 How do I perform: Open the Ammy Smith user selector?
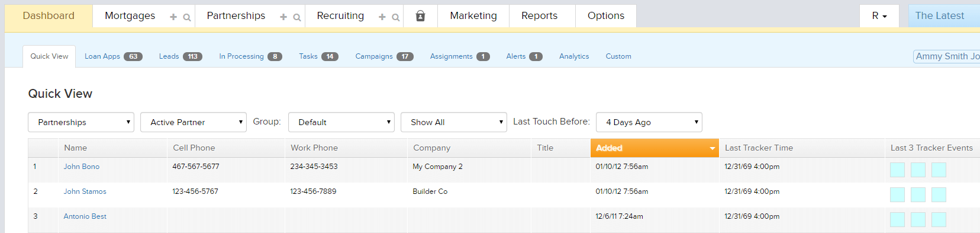[947, 56]
